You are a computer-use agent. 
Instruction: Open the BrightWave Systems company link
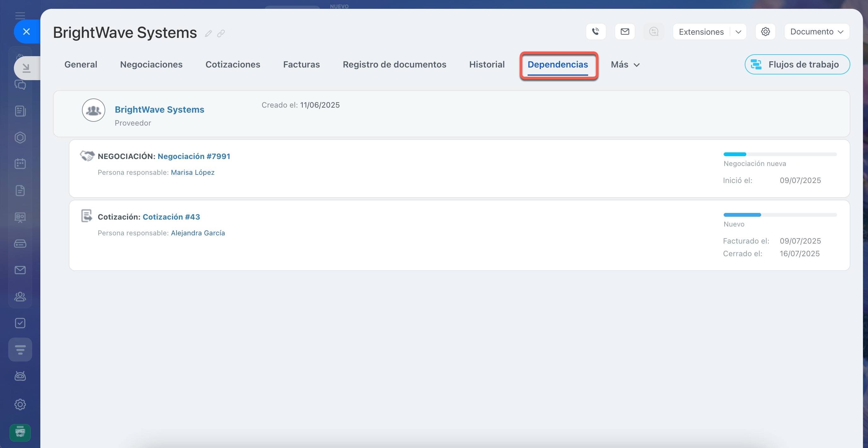pyautogui.click(x=159, y=110)
